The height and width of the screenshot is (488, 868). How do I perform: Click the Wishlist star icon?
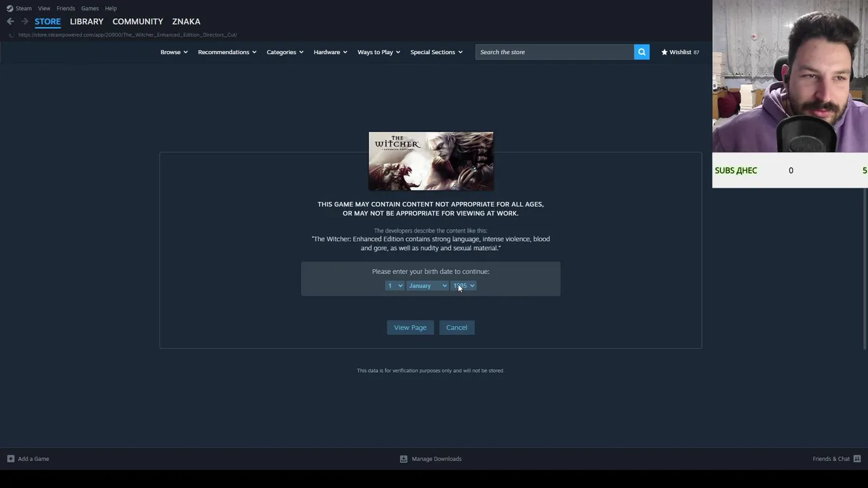click(x=665, y=52)
